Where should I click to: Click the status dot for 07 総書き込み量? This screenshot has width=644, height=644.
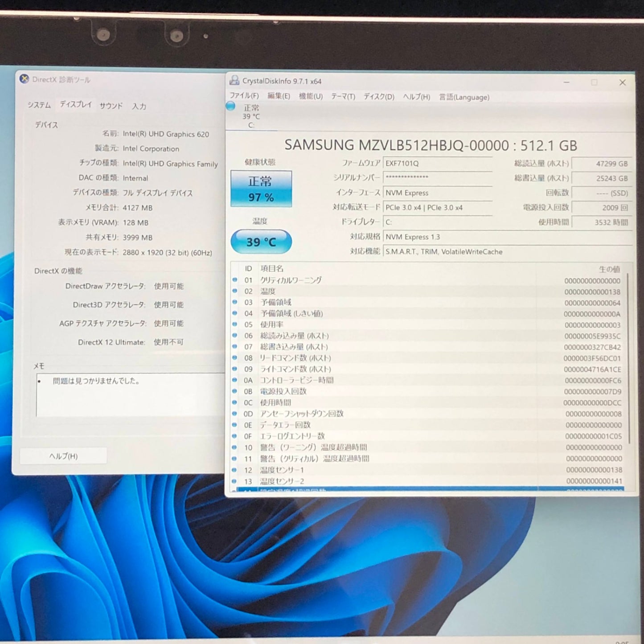point(235,347)
